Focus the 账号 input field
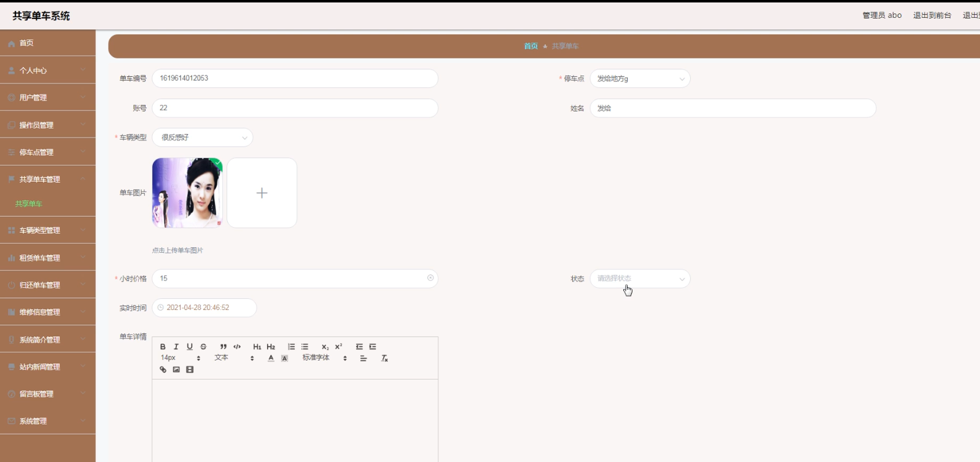 295,108
